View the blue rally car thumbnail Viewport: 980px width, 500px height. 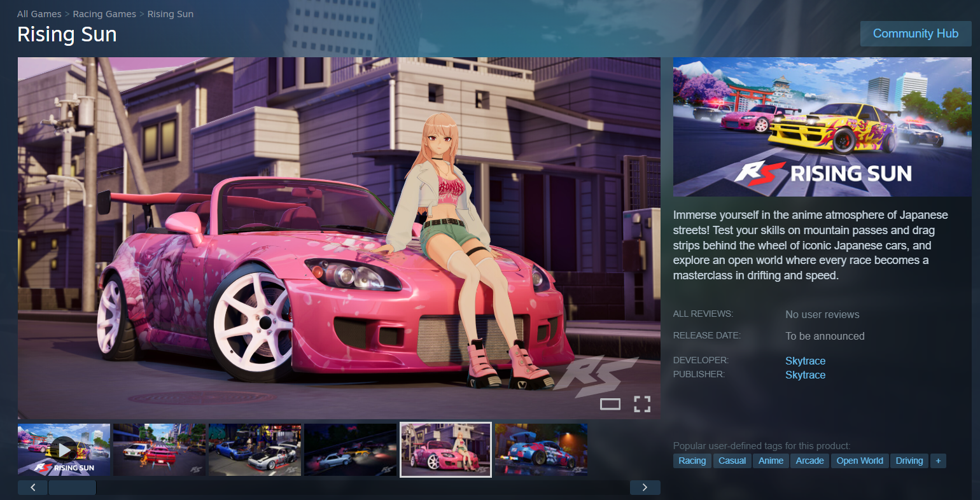coord(541,450)
